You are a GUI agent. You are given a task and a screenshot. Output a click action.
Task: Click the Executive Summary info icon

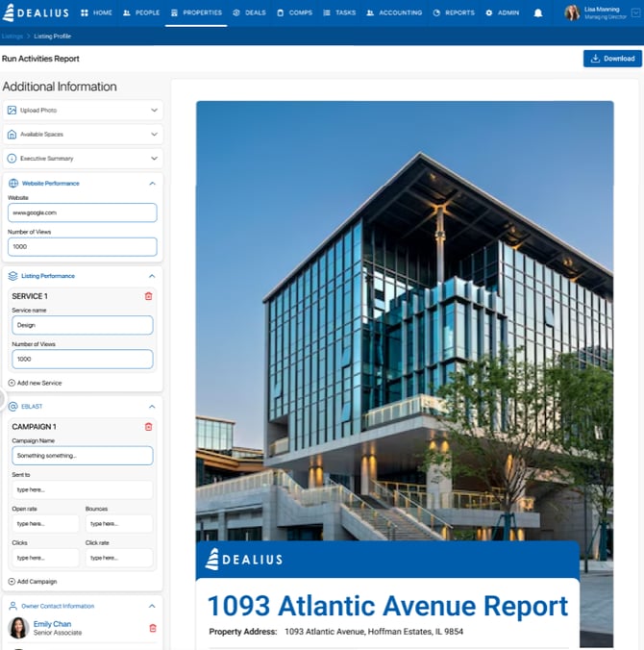click(x=12, y=159)
